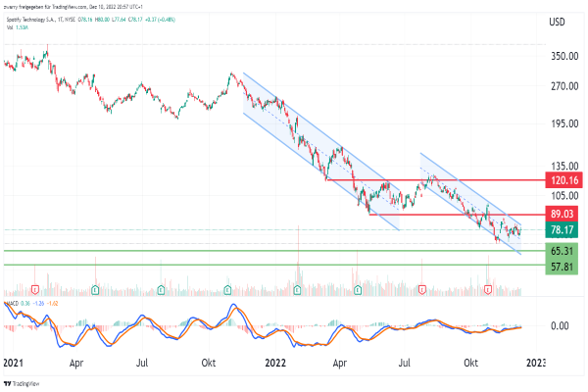Click the Jul label of 2021
The width and height of the screenshot is (588, 392).
point(142,363)
